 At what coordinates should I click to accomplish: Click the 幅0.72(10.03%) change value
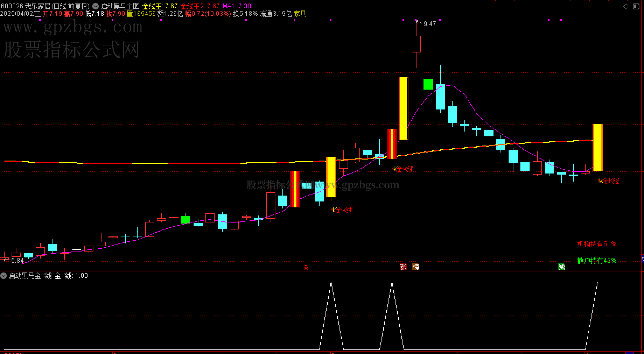pos(208,14)
